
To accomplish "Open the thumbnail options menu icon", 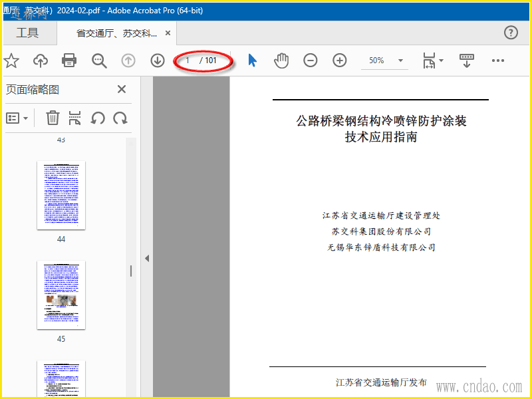I will coord(17,118).
